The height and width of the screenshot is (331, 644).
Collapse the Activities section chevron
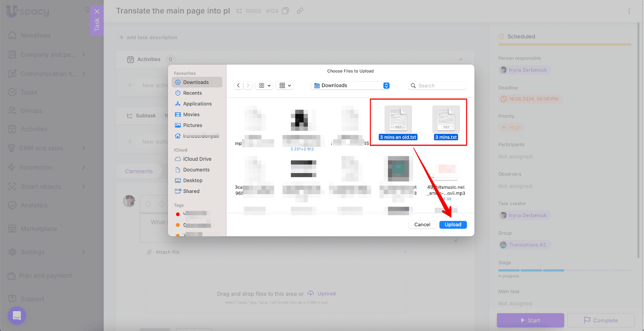tap(460, 59)
